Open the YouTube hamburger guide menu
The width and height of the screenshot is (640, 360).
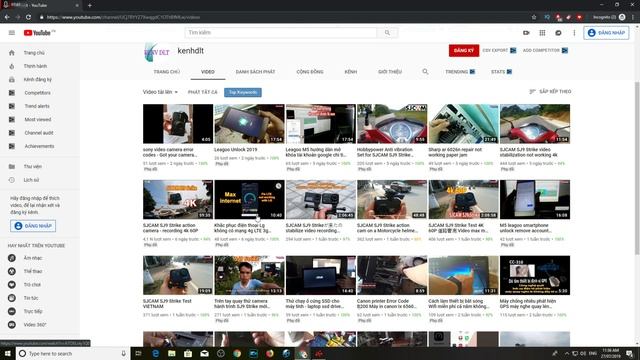[11, 33]
